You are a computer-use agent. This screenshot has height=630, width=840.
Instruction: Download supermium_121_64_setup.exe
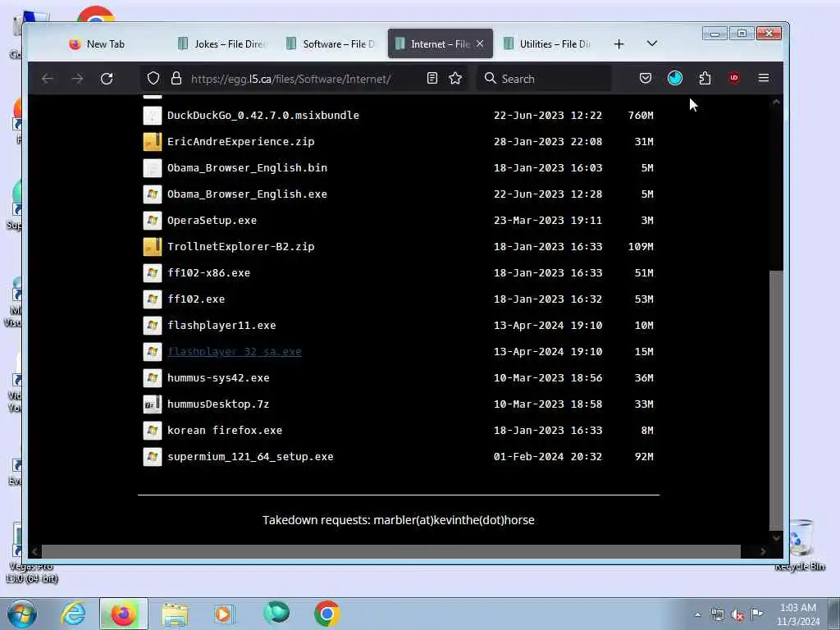(x=250, y=456)
